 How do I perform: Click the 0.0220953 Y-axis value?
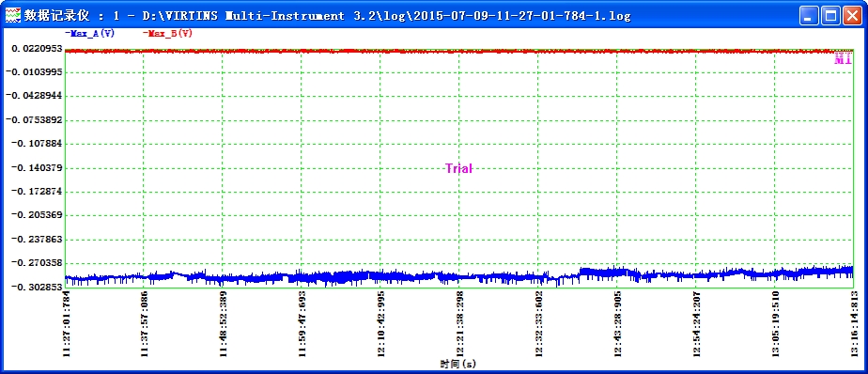tap(37, 48)
